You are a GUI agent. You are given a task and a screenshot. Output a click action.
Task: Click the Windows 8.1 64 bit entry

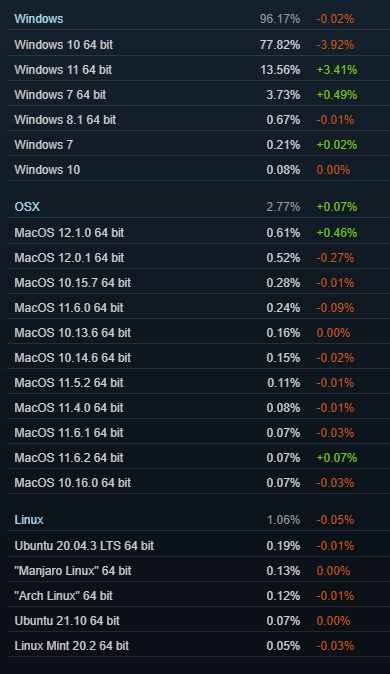coord(198,119)
